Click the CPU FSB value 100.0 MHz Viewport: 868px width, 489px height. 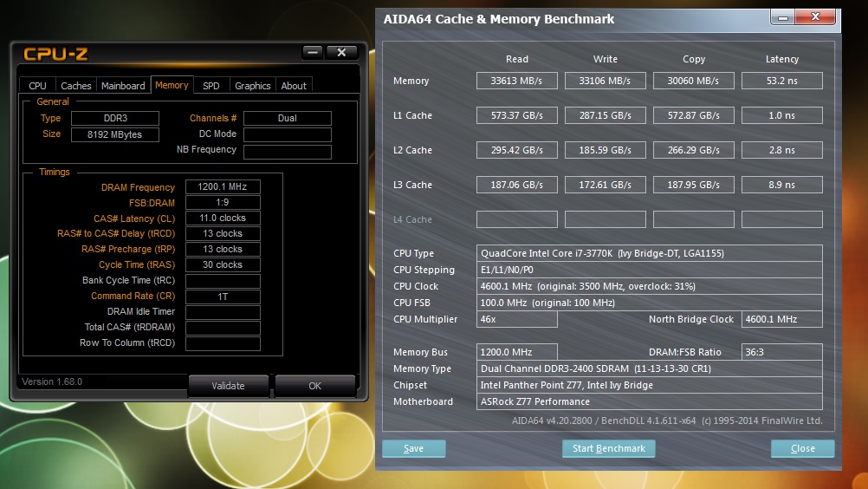650,303
